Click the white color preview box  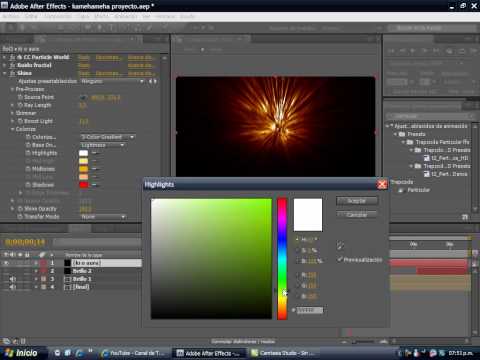tap(308, 215)
